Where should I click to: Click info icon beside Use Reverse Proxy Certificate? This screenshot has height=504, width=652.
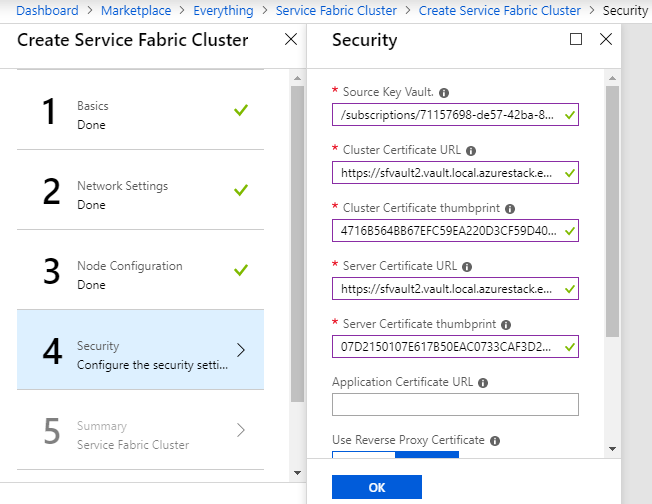point(496,440)
